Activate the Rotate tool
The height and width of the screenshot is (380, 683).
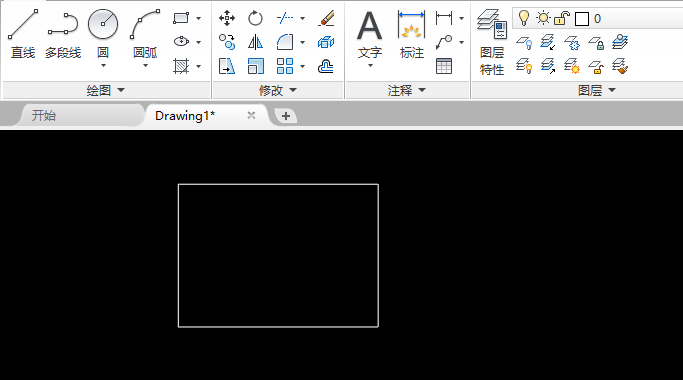tap(255, 18)
